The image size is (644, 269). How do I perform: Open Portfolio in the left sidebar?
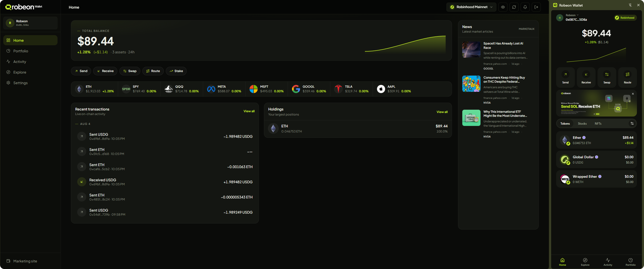[x=30, y=51]
